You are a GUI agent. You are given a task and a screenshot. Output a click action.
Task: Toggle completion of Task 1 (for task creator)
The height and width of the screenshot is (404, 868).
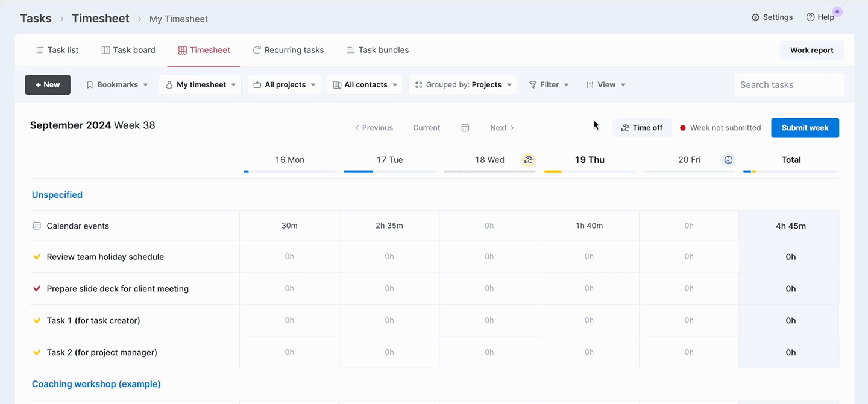point(37,321)
